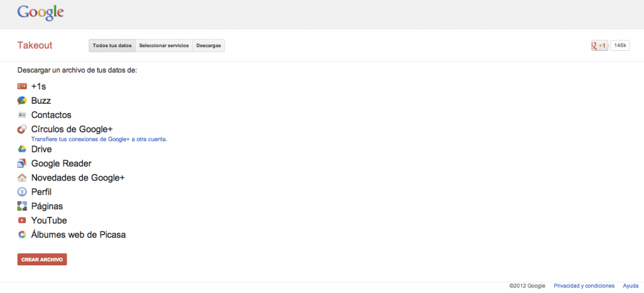Click the Páginas text label
644x293 pixels.
pyautogui.click(x=47, y=206)
